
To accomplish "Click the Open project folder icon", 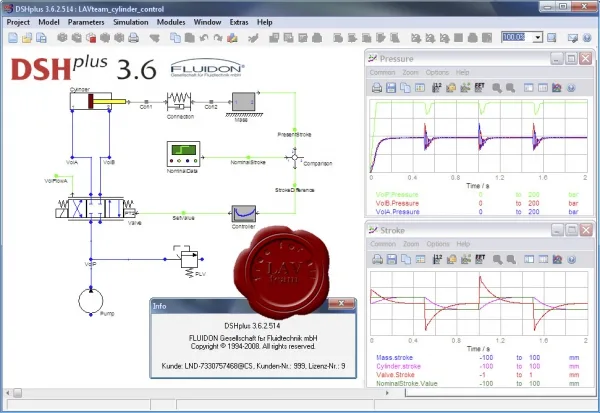I will [x=27, y=38].
